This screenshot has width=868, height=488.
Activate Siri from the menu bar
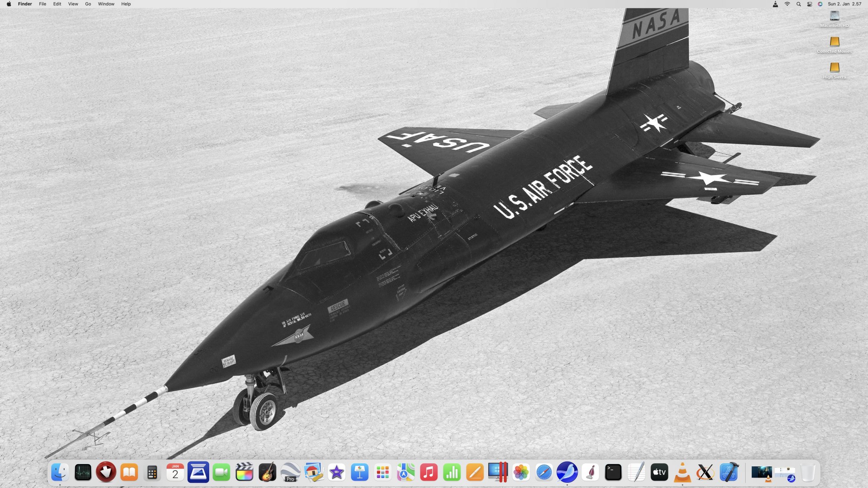tap(820, 4)
